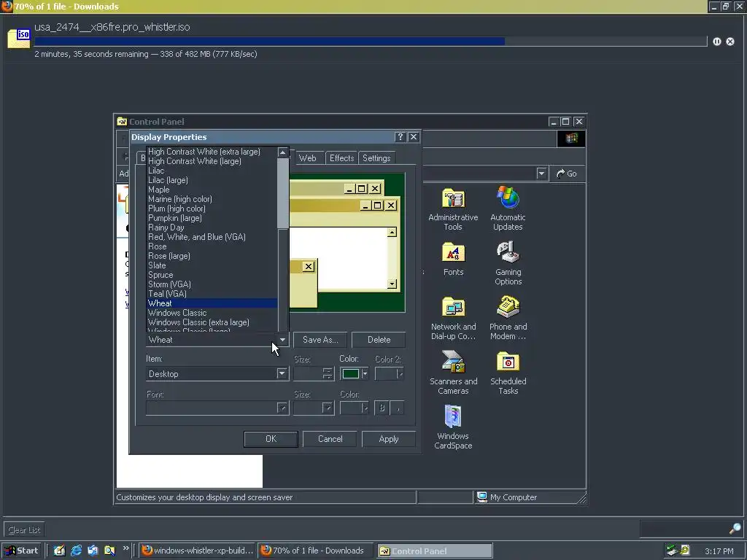Select Windows Classic (extra large) scheme
This screenshot has height=560, width=747.
point(212,322)
